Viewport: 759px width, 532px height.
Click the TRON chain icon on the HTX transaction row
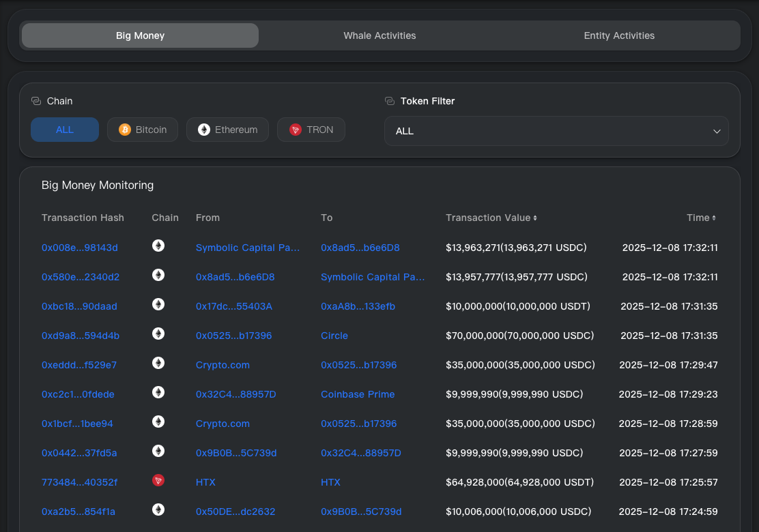(x=158, y=480)
